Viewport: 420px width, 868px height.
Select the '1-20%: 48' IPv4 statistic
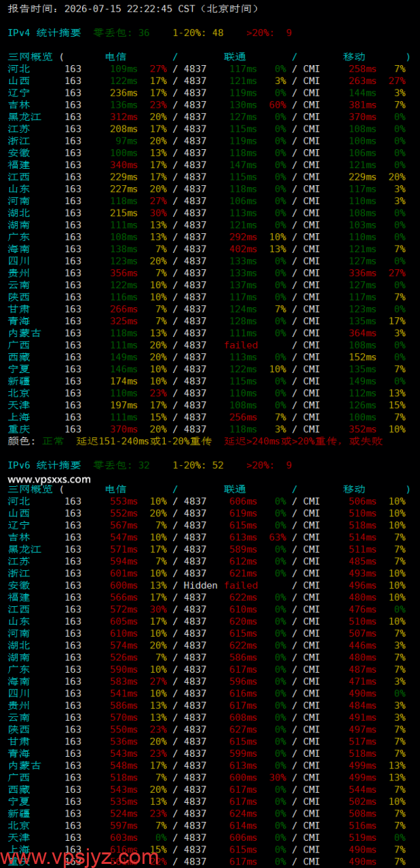coord(198,33)
